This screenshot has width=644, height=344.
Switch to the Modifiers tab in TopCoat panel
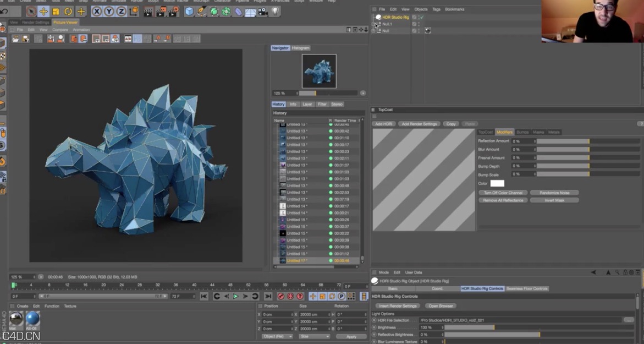[x=505, y=132]
